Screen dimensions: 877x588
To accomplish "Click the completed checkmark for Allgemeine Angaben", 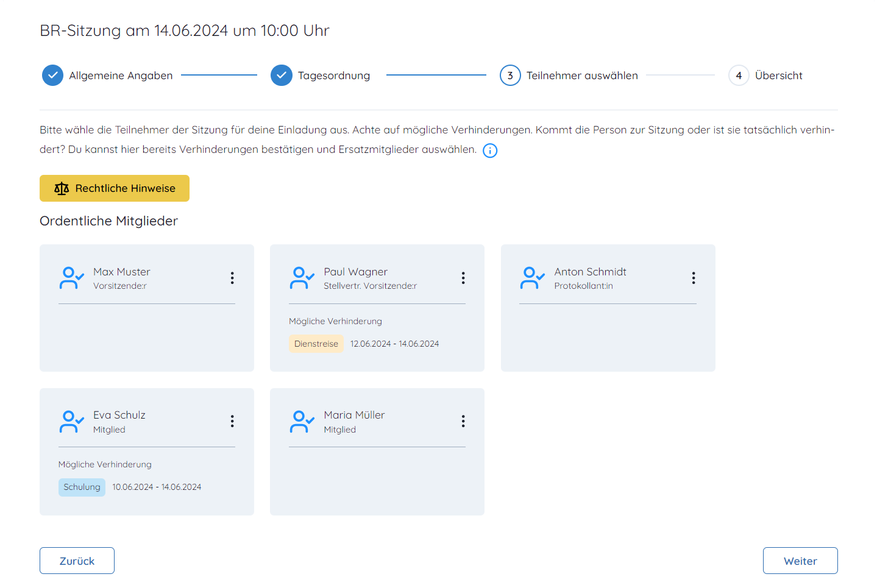I will click(x=53, y=76).
